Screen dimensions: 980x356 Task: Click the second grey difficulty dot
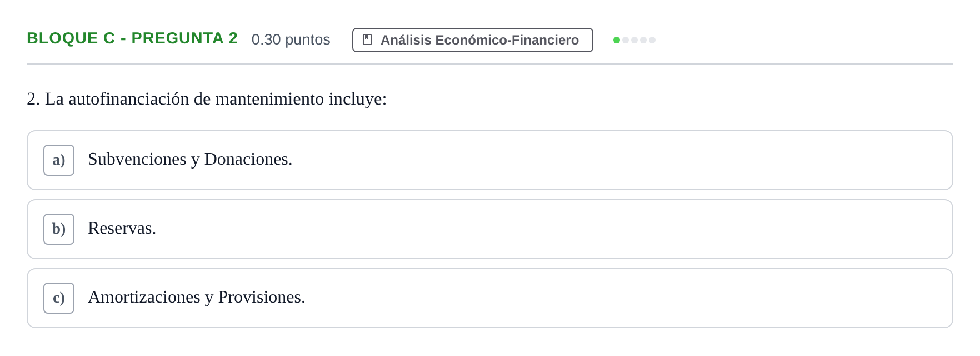[x=626, y=40]
